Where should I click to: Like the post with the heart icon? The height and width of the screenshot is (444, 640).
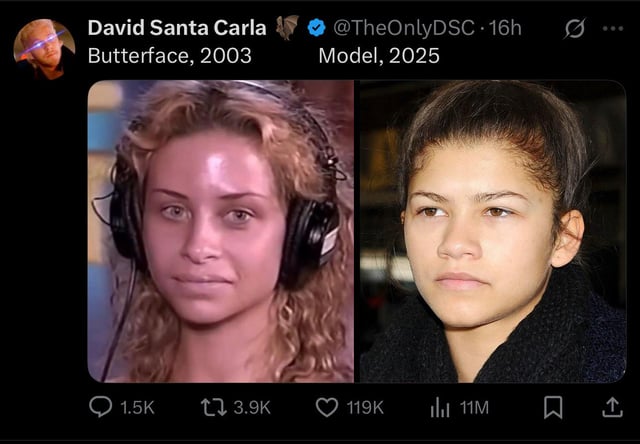click(327, 407)
